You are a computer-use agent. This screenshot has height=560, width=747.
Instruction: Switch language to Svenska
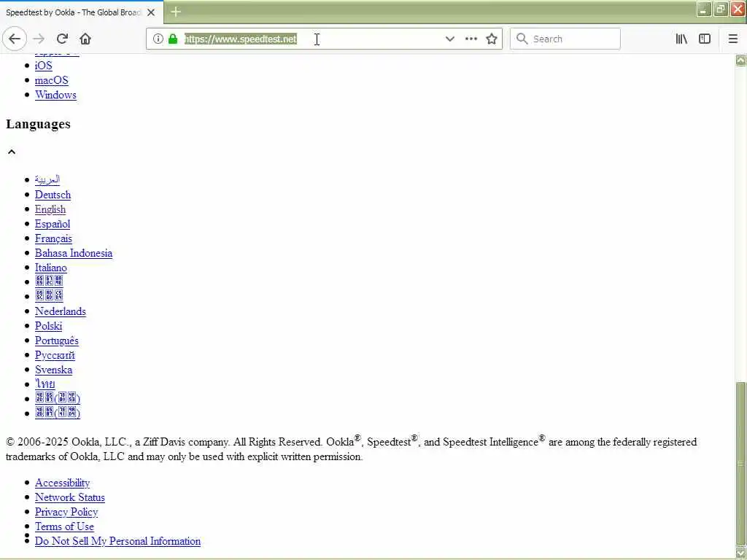(x=53, y=370)
